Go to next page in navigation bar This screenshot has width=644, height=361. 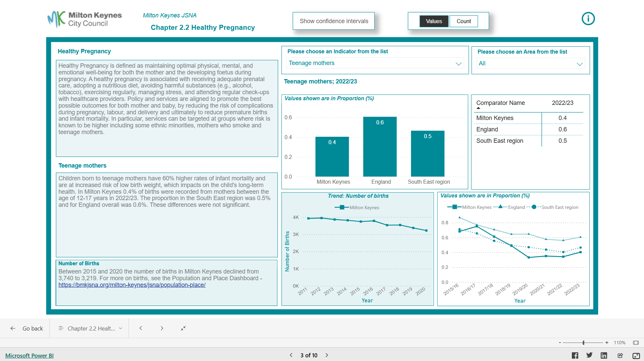(162, 328)
